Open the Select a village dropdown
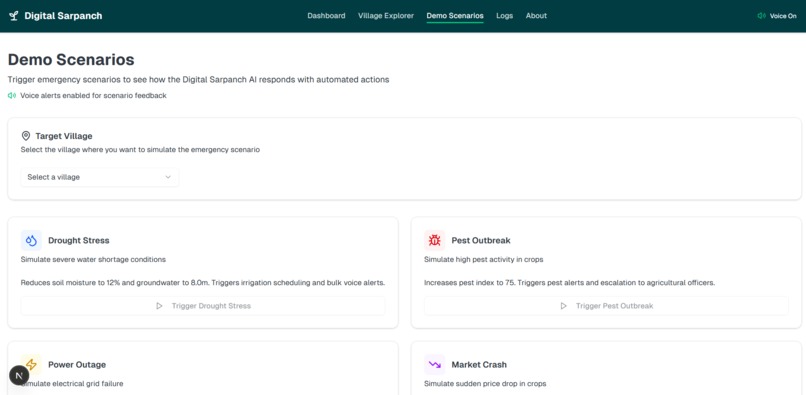 (x=100, y=177)
